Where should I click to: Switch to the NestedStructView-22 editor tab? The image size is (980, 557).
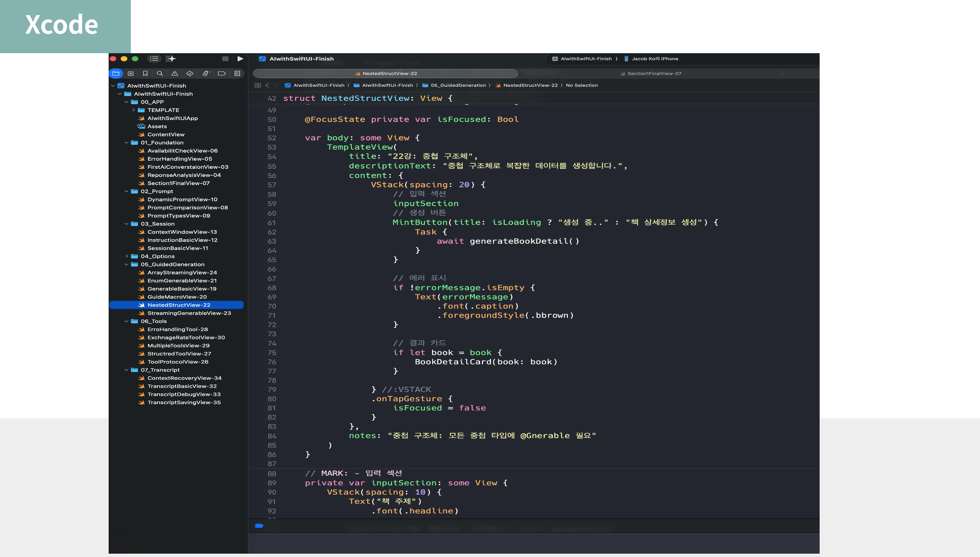tap(385, 74)
